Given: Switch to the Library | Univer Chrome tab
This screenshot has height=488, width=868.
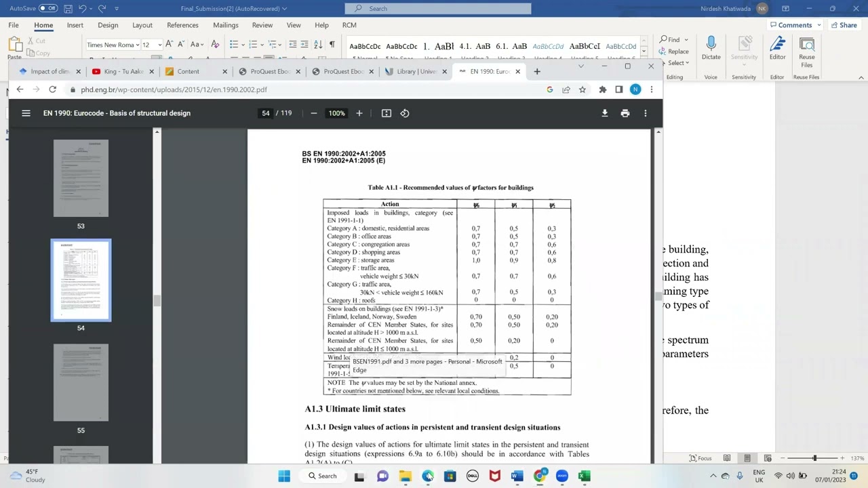Looking at the screenshot, I should [x=416, y=71].
